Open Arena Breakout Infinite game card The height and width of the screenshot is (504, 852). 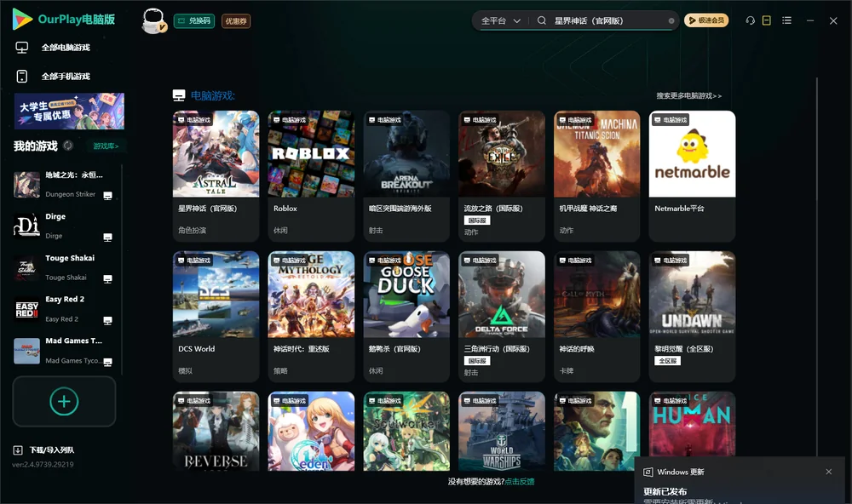pyautogui.click(x=406, y=176)
